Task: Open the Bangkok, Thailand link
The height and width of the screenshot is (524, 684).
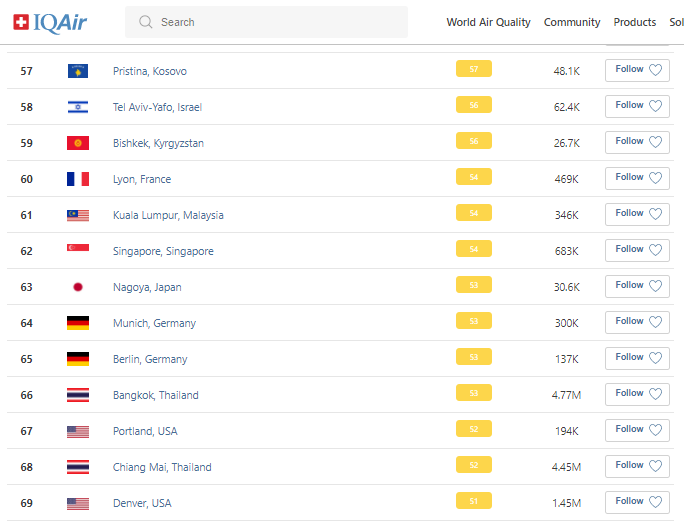Action: pos(155,395)
